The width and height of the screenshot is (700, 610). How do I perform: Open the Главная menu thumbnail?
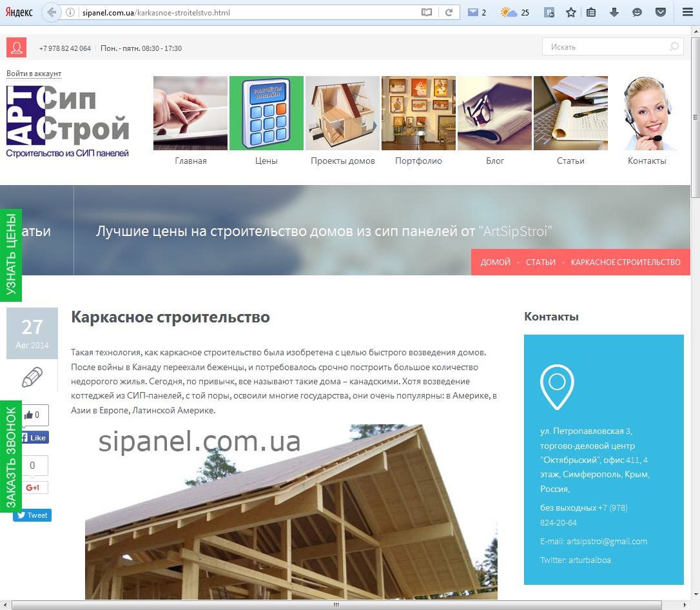click(191, 113)
